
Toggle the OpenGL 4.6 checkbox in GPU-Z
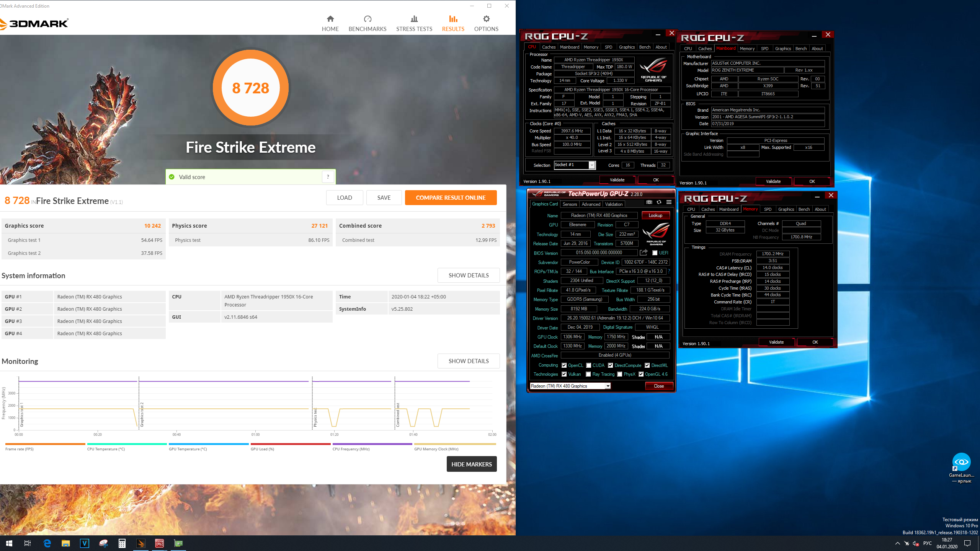click(641, 374)
